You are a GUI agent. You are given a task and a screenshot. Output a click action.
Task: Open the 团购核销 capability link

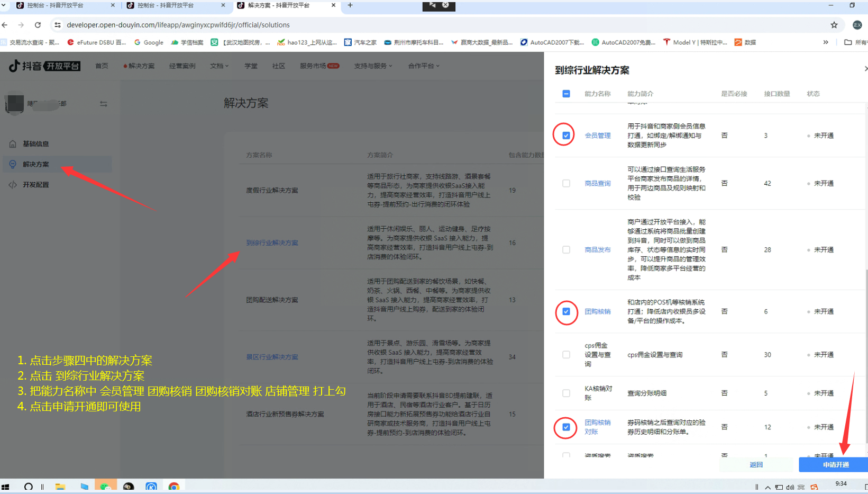[598, 311]
